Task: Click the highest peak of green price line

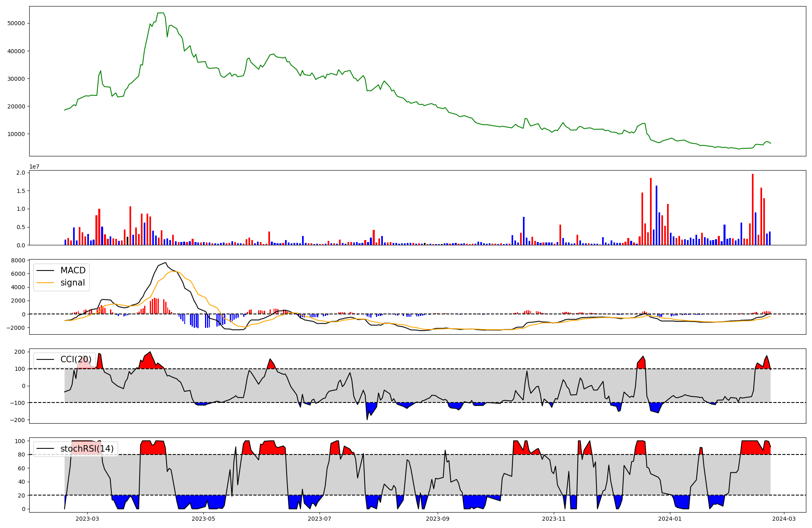Action: pos(160,13)
